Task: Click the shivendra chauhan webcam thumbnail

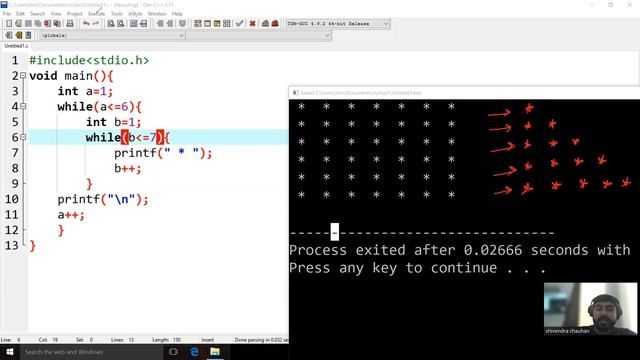Action: [x=590, y=309]
